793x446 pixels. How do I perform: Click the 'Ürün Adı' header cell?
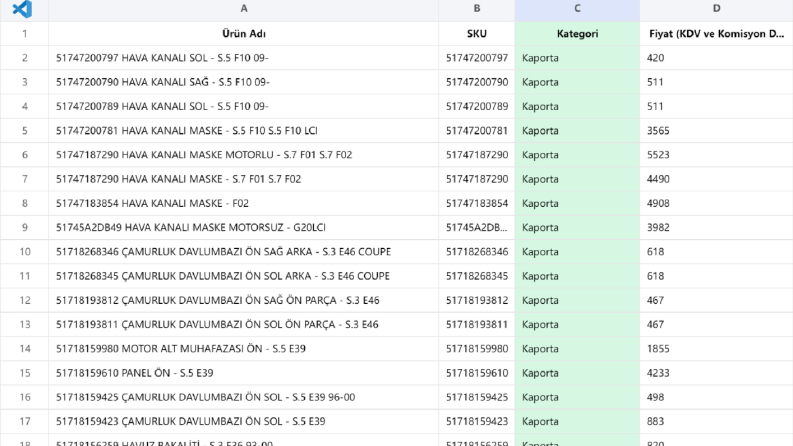244,33
